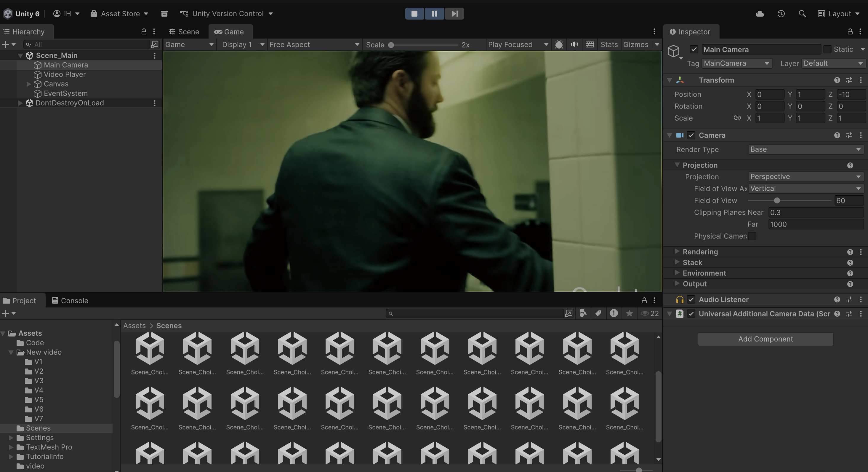Click the Search by Type icon in Project

click(583, 313)
